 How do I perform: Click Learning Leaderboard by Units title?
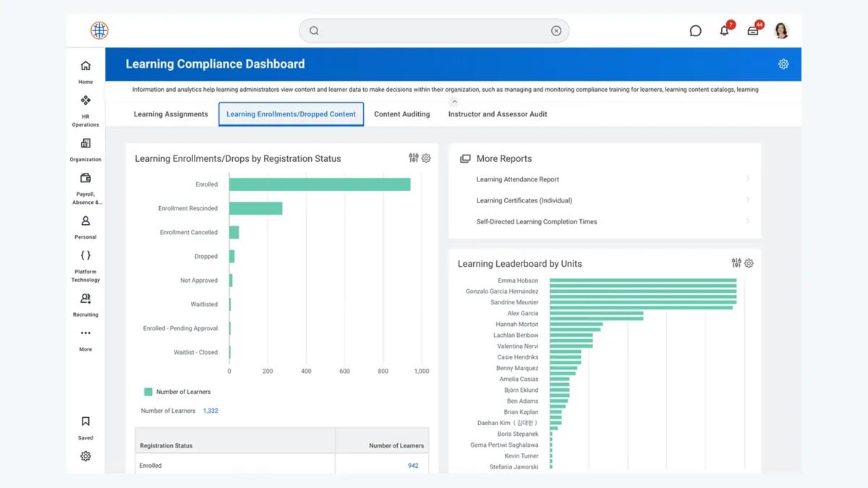pyautogui.click(x=519, y=264)
